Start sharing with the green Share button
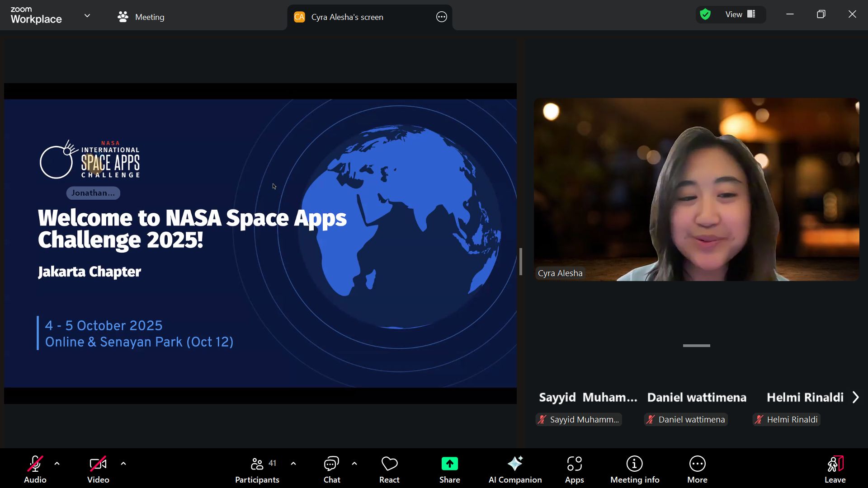 click(449, 469)
